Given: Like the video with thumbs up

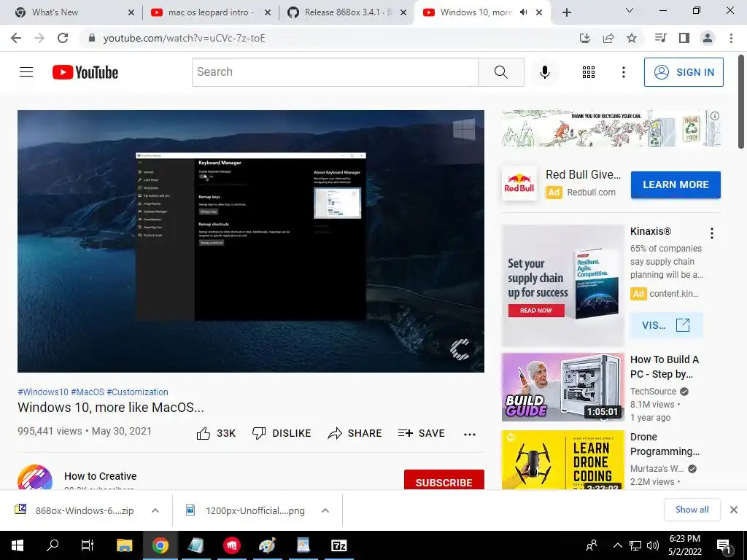Looking at the screenshot, I should point(216,433).
